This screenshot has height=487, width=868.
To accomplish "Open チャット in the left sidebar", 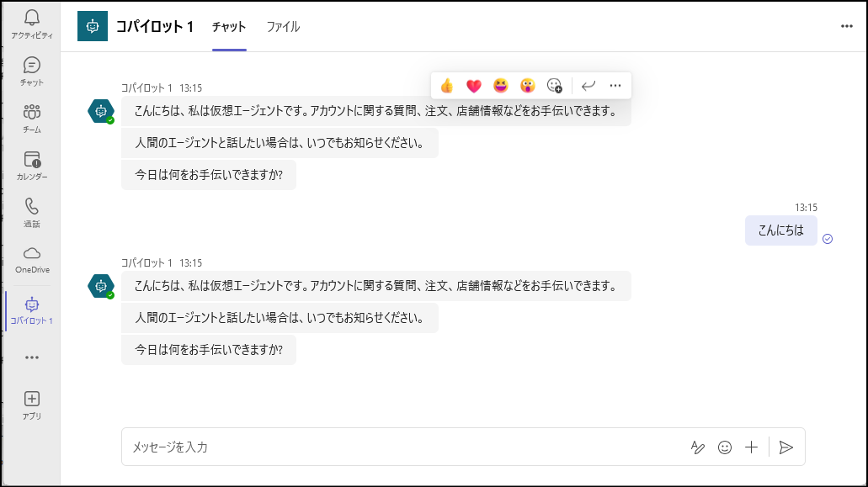I will click(31, 71).
